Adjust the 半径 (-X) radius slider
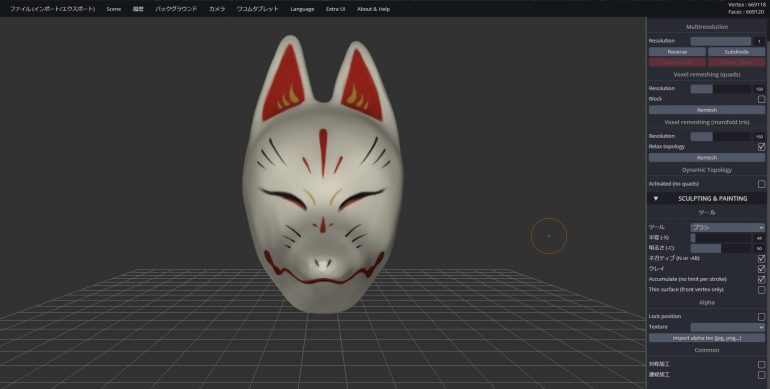The height and width of the screenshot is (389, 770). click(720, 238)
